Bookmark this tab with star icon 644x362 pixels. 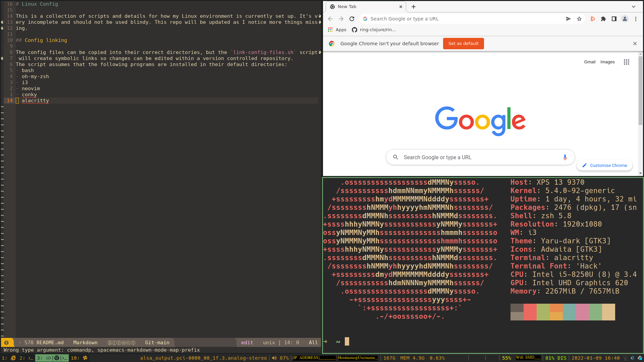pyautogui.click(x=579, y=19)
